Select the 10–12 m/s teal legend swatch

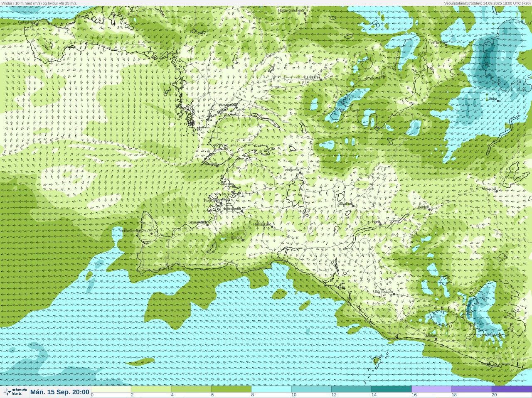[x=311, y=389]
